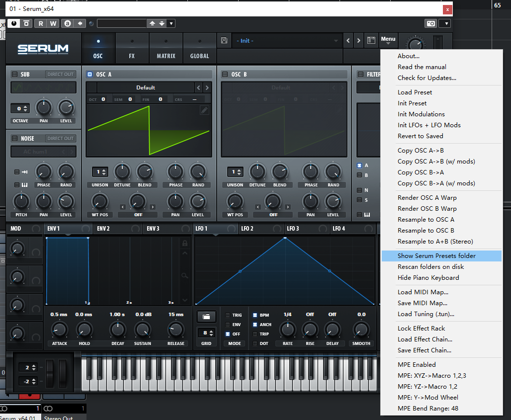Click the Serum logo
Screen dimensions: 511x420
point(43,49)
